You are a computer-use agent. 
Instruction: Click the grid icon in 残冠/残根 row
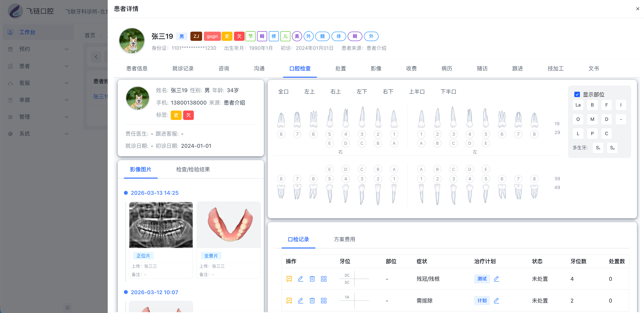[324, 279]
